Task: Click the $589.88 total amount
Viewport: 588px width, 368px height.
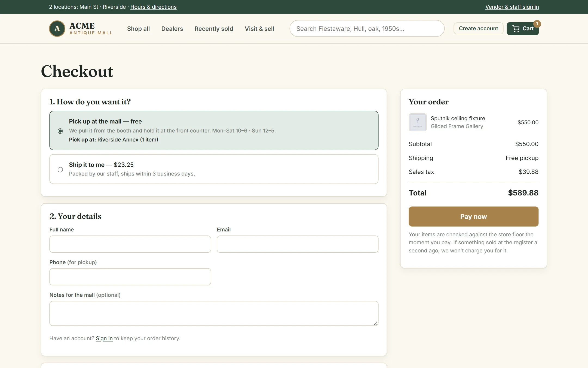Action: click(x=523, y=193)
